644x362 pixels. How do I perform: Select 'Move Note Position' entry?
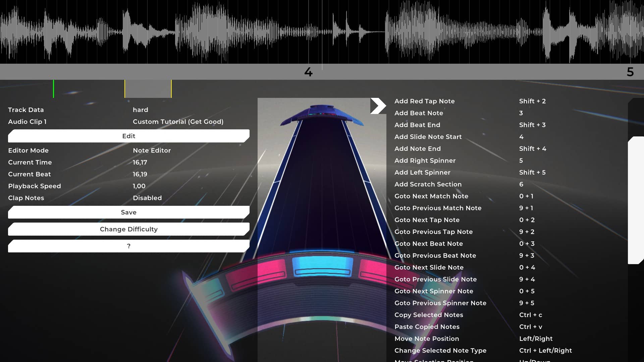(427, 339)
